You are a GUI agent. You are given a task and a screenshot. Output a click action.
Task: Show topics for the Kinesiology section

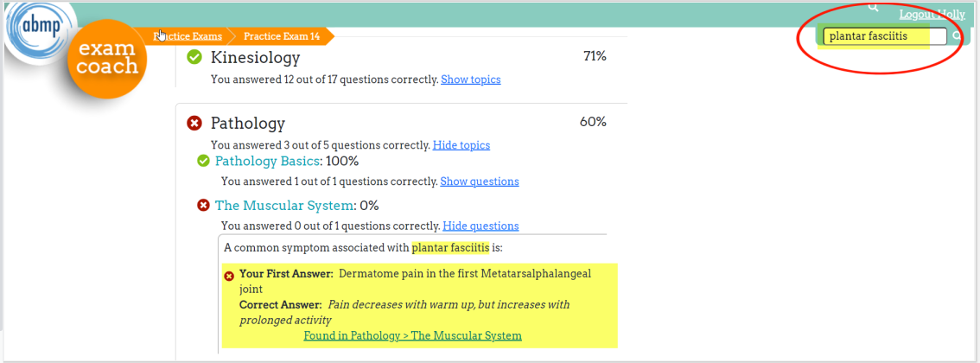(x=470, y=80)
